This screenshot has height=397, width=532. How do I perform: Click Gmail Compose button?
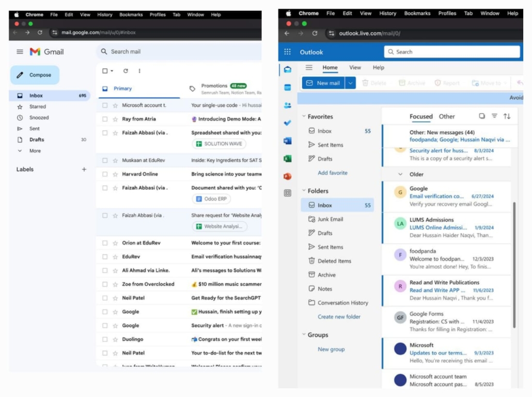35,75
